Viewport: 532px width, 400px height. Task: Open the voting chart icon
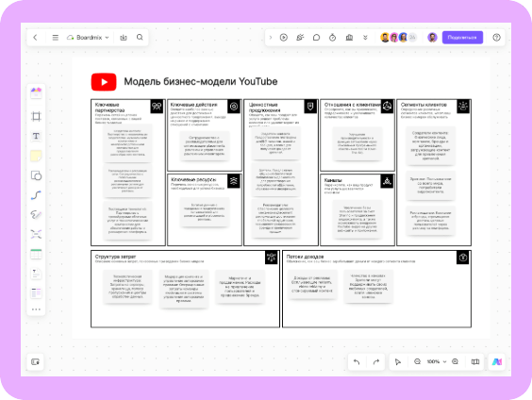coord(349,38)
